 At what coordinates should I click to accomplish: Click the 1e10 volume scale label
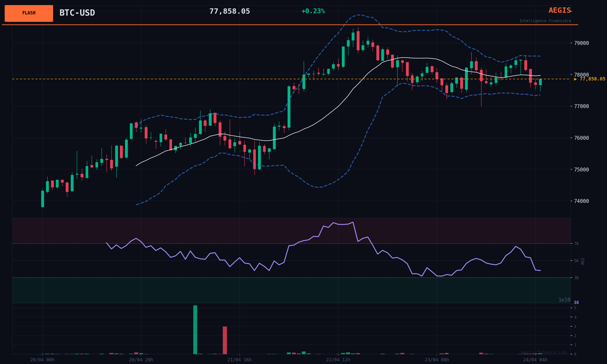point(564,300)
